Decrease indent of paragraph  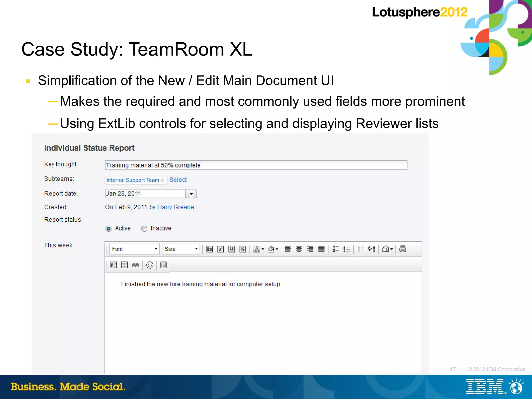(361, 249)
